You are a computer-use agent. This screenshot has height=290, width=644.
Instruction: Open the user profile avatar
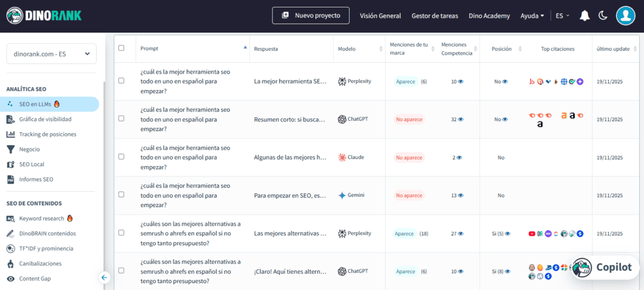(626, 16)
